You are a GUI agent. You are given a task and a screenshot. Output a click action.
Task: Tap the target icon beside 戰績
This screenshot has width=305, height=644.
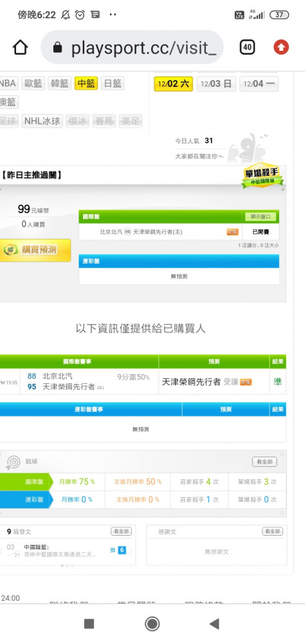13,463
